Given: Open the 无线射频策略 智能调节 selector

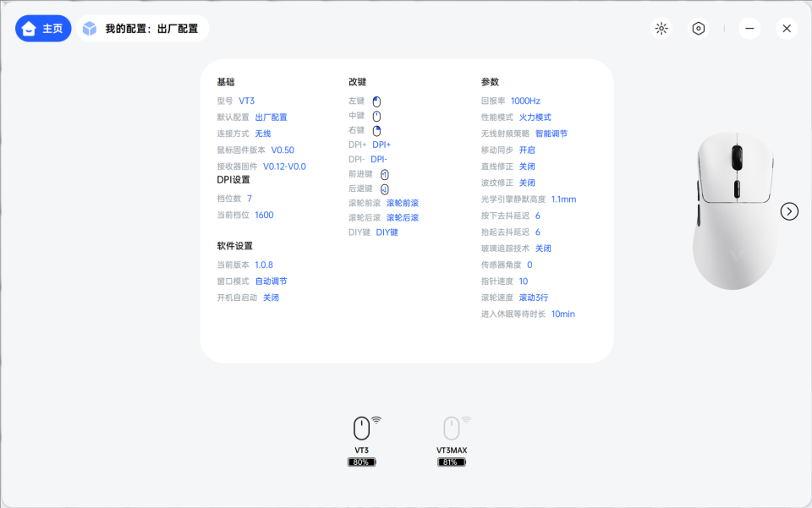Looking at the screenshot, I should [550, 133].
